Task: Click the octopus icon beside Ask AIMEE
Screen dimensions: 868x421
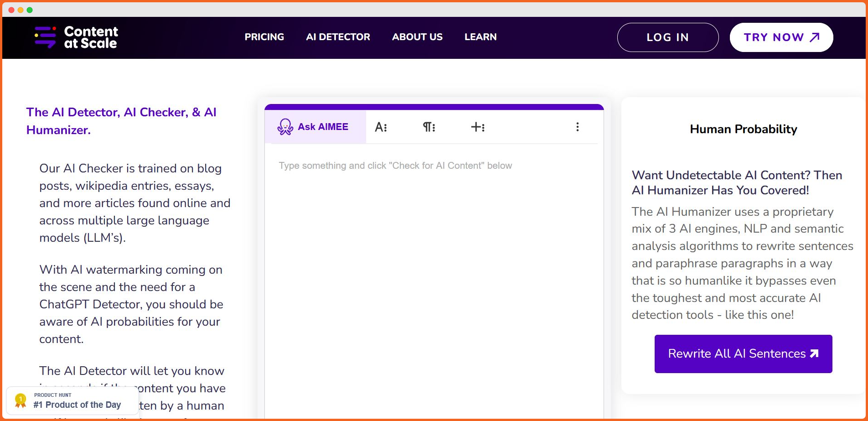Action: click(285, 127)
